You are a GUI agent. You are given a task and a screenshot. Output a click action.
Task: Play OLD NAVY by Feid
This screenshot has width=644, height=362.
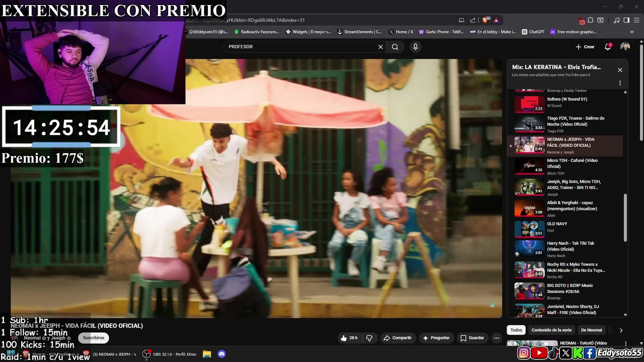pyautogui.click(x=566, y=229)
